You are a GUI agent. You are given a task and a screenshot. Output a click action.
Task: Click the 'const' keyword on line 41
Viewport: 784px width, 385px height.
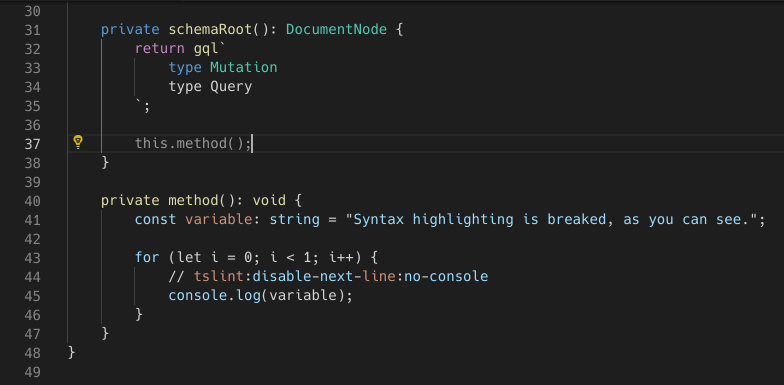tap(156, 220)
